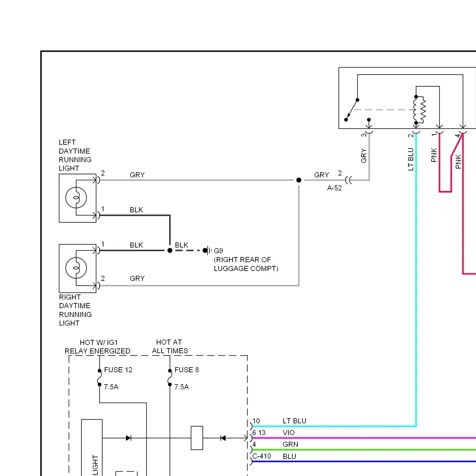Click the gray wire splice dot near A-52
Screen dimensions: 476x476
(x=299, y=180)
